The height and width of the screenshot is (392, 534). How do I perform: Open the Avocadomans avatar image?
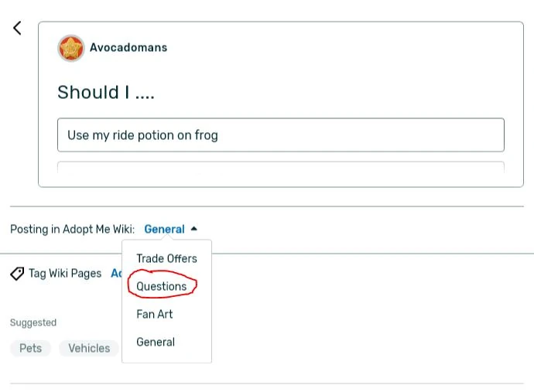click(x=70, y=48)
